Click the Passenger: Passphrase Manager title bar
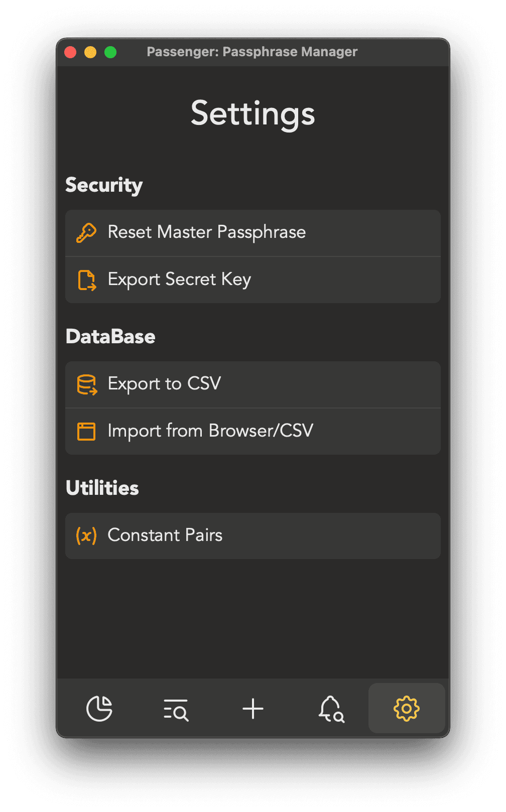The image size is (506, 812). [252, 52]
